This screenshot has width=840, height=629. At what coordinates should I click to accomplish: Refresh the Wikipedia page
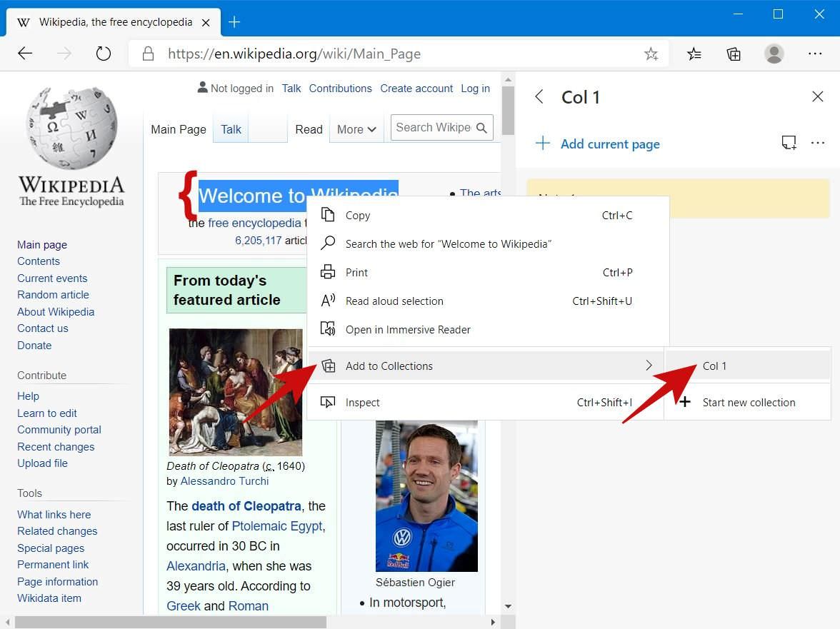(104, 54)
